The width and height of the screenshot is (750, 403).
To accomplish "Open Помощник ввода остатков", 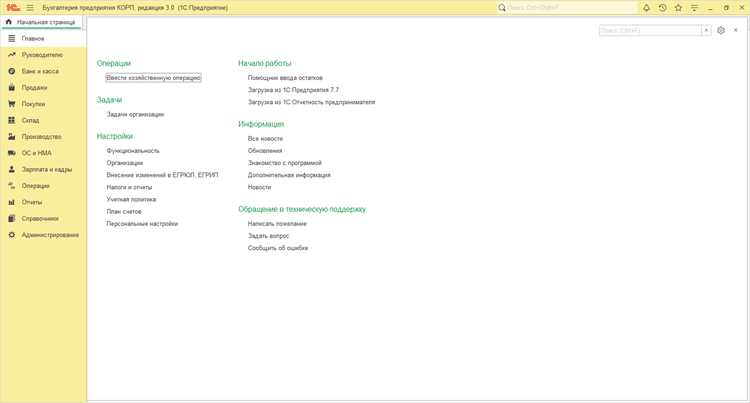I will (x=285, y=77).
